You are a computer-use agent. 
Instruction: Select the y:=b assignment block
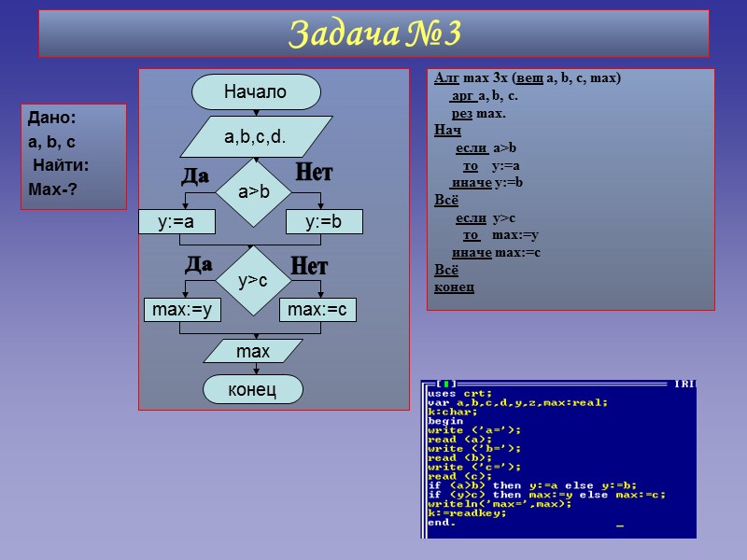coord(322,221)
